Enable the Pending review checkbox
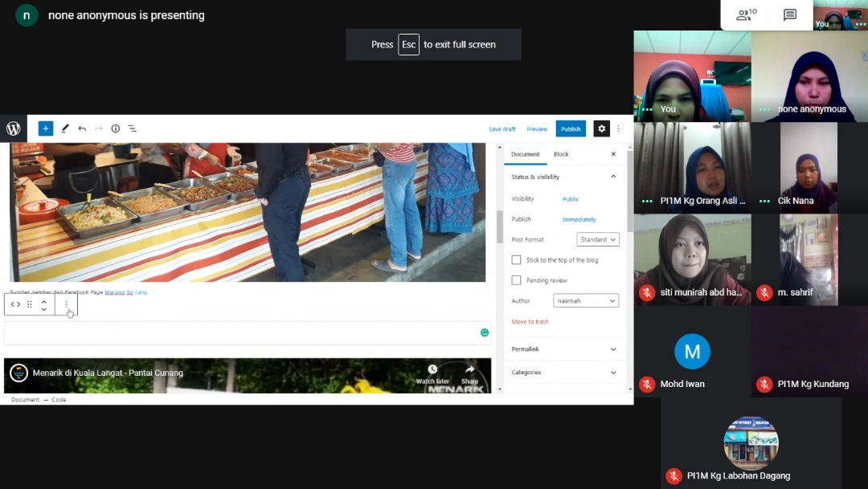This screenshot has height=489, width=868. click(516, 280)
